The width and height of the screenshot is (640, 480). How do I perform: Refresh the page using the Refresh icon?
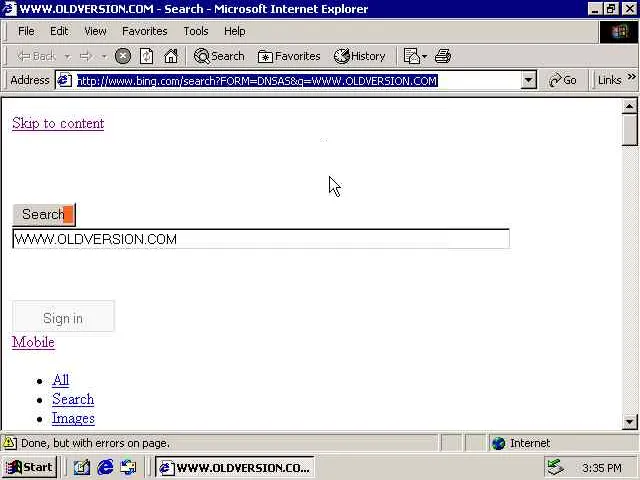click(147, 56)
